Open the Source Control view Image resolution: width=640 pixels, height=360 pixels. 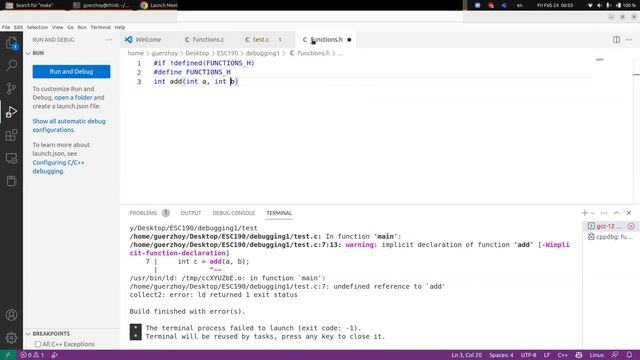(11, 88)
